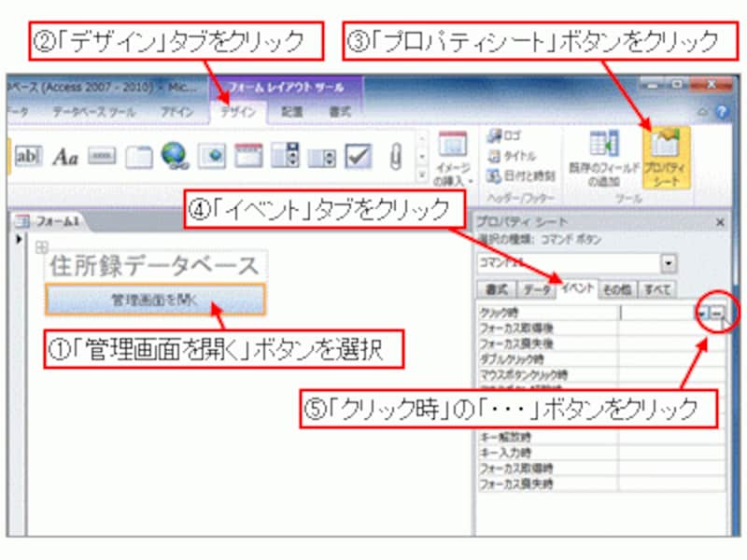
Task: Click the object name combo box field
Action: (569, 263)
